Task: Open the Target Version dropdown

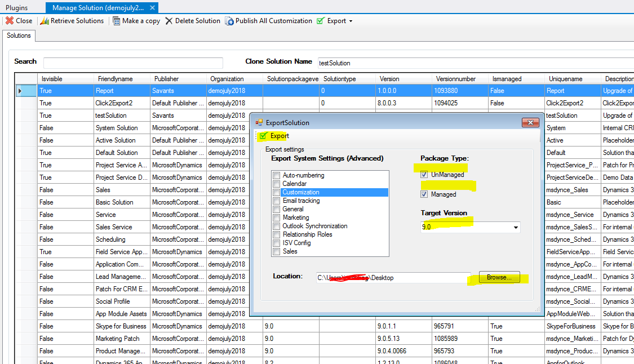Action: (x=516, y=227)
